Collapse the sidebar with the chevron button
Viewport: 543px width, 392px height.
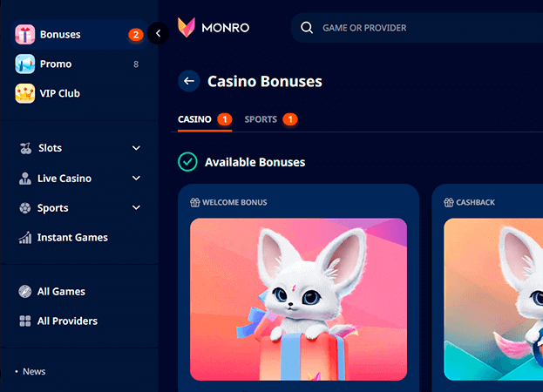[x=159, y=33]
